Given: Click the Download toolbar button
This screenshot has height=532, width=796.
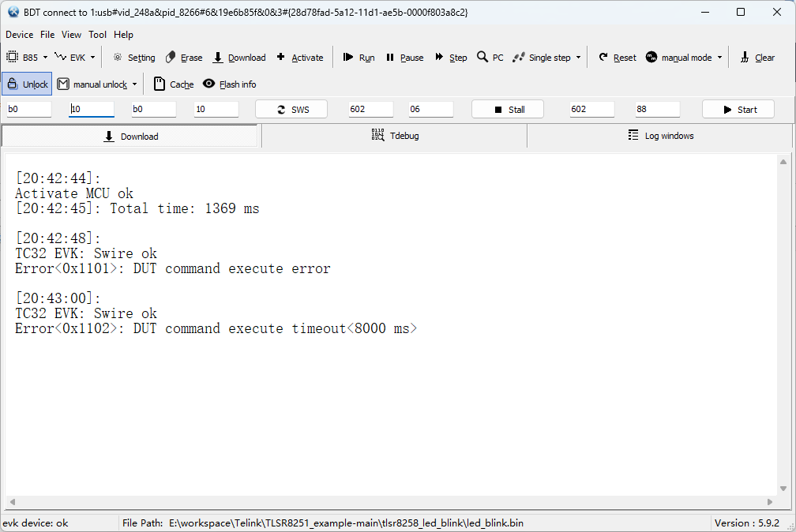Looking at the screenshot, I should pyautogui.click(x=239, y=58).
